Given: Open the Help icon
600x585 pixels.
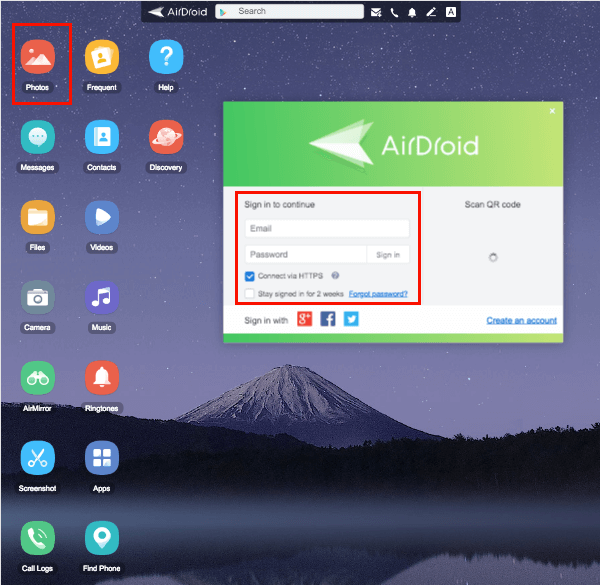Looking at the screenshot, I should [x=166, y=57].
